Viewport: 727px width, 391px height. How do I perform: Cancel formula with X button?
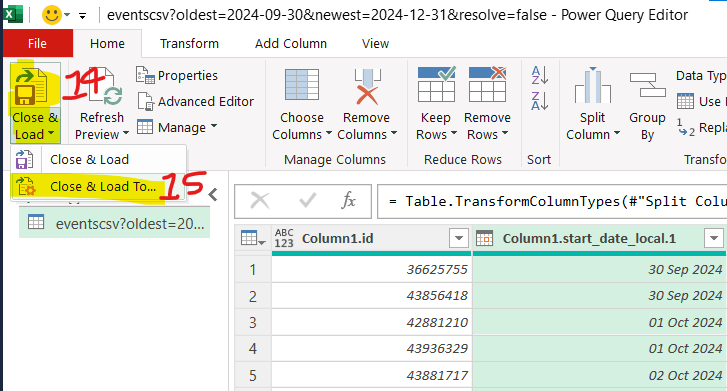(x=260, y=201)
